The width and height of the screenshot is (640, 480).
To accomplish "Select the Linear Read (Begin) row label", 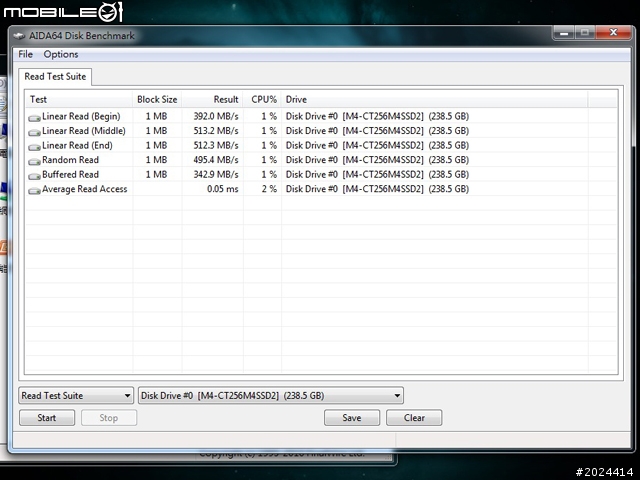I will click(x=81, y=116).
